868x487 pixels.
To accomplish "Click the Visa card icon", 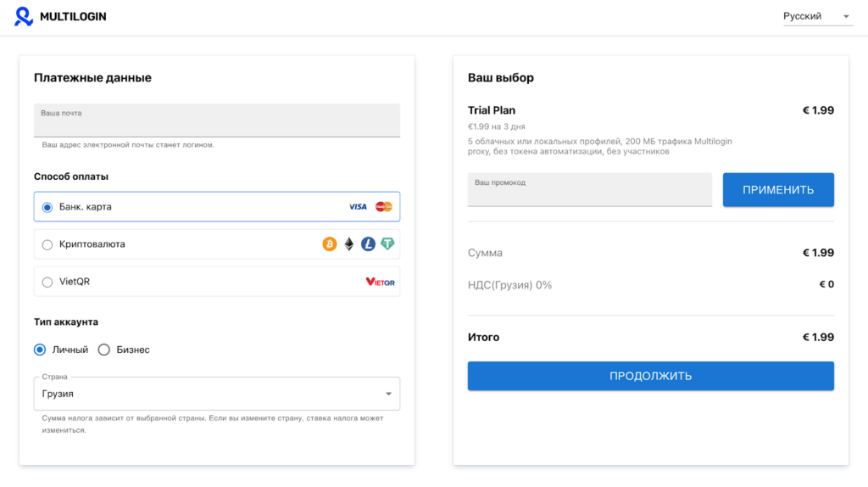I will (x=358, y=207).
